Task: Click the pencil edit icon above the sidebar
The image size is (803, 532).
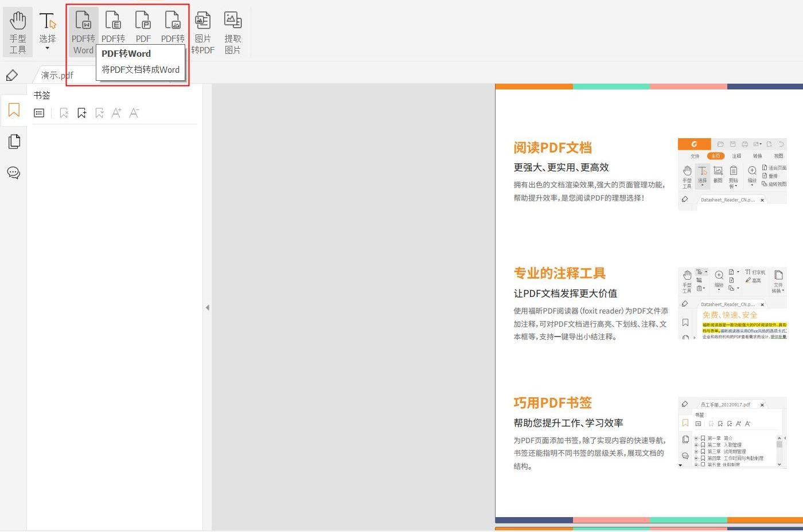Action: click(13, 75)
